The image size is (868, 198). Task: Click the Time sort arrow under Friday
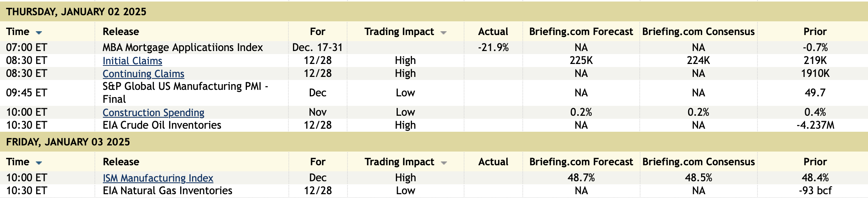click(39, 163)
